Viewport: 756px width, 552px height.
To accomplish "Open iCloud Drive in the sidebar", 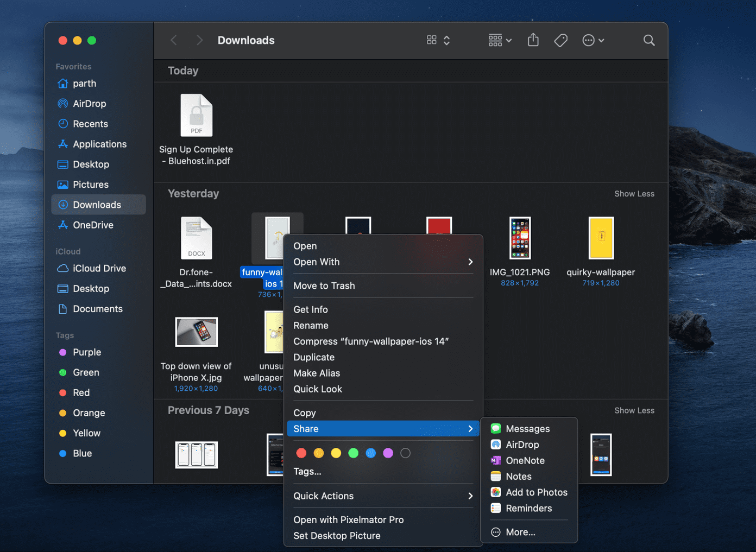I will [x=98, y=268].
